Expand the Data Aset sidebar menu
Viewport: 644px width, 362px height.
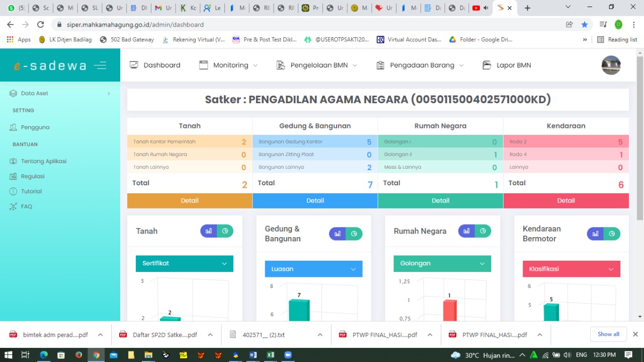(60, 93)
